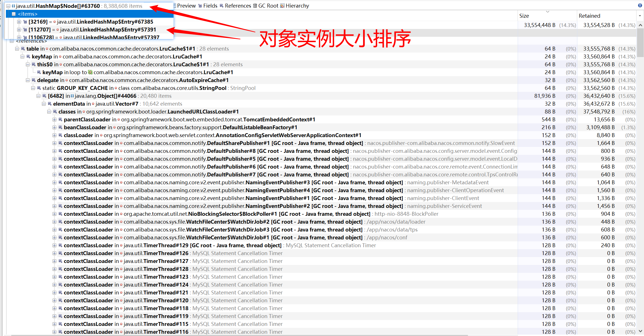
Task: Sort by the Retained column header
Action: [589, 16]
